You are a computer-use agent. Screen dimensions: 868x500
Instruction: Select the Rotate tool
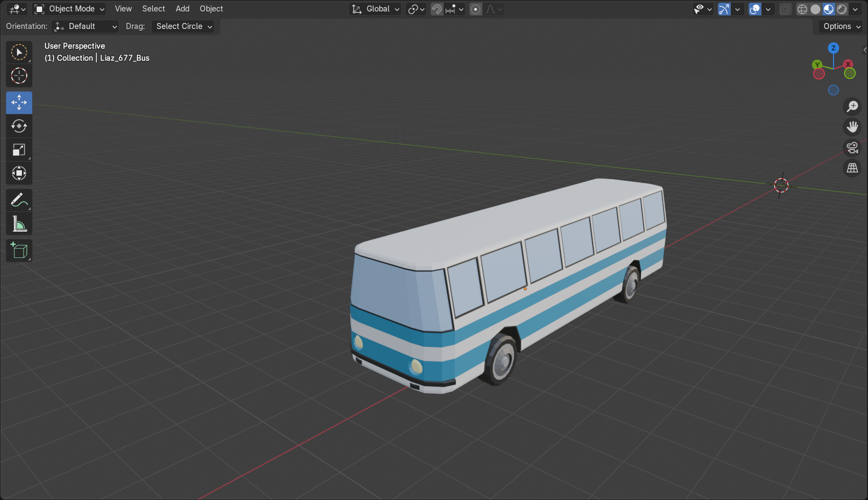(19, 126)
